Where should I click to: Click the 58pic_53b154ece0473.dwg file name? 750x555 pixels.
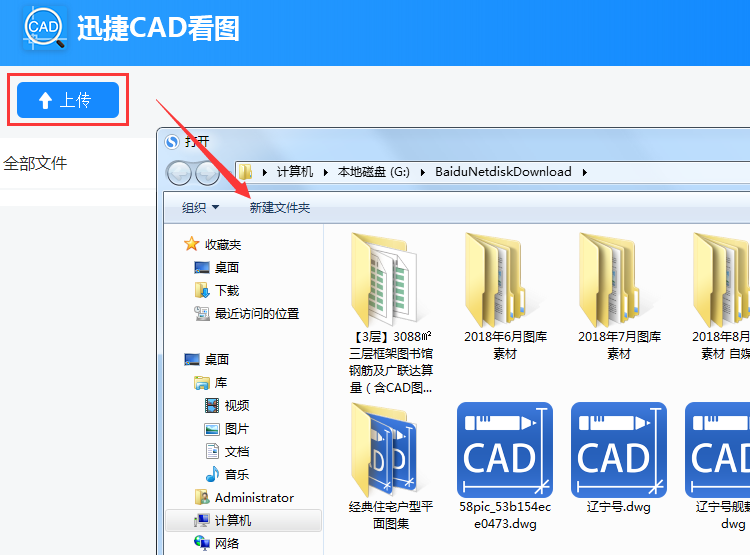pos(505,515)
